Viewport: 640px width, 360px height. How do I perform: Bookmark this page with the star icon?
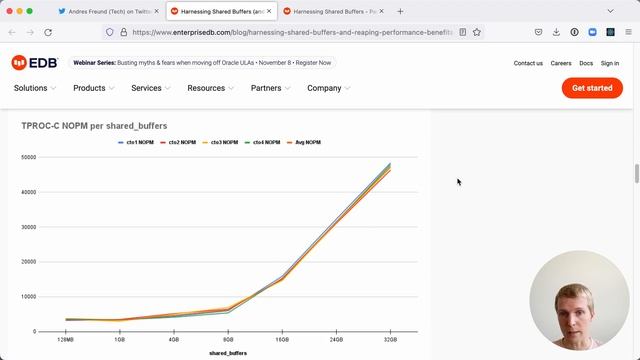(477, 32)
